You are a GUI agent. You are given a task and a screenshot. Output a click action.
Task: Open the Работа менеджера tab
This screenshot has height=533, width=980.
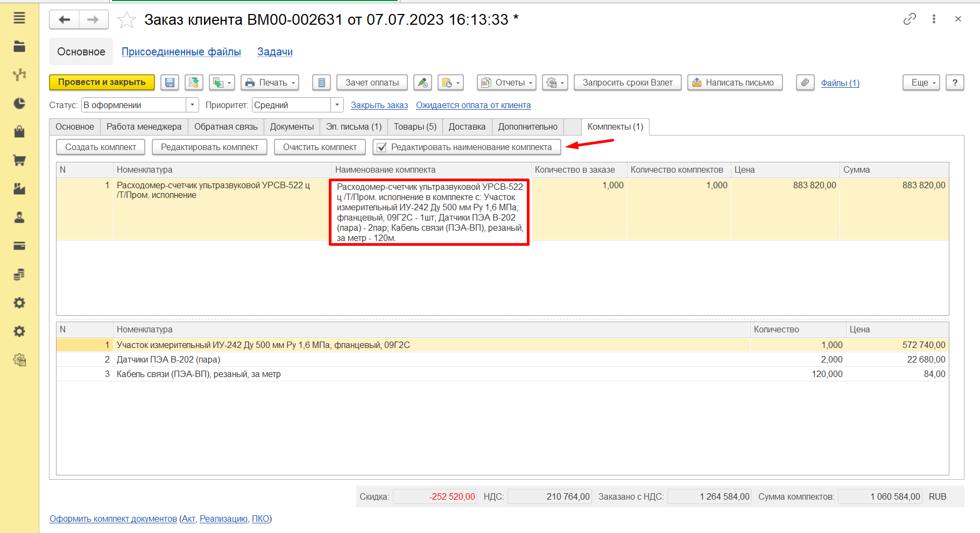click(144, 126)
